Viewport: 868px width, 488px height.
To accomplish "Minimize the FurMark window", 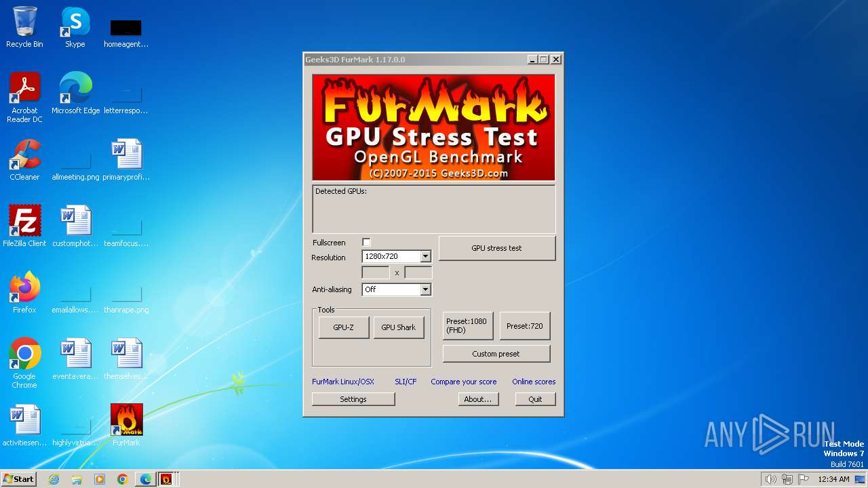I will (x=533, y=60).
